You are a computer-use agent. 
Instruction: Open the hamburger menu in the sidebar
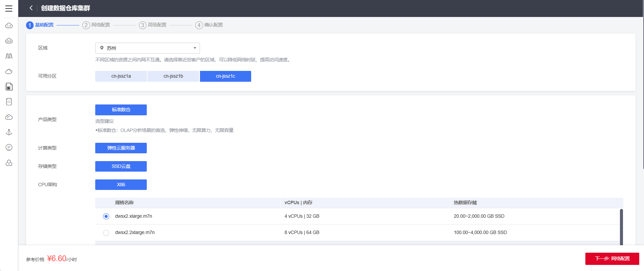tap(9, 8)
